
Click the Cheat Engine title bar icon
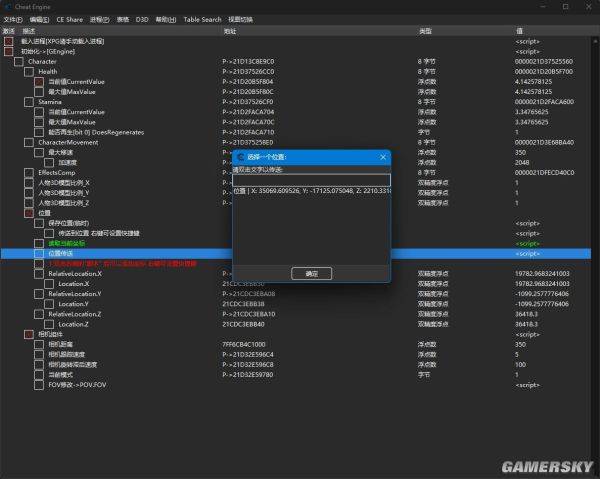click(8, 7)
